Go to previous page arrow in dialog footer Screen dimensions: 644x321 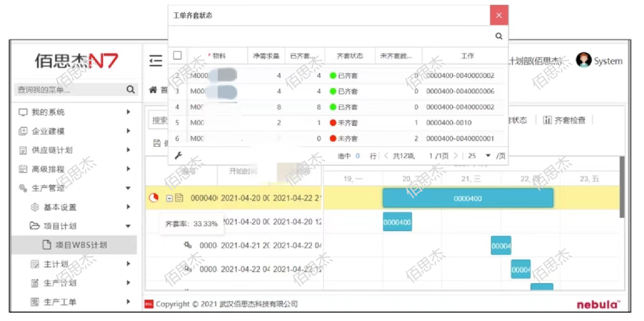coord(386,156)
